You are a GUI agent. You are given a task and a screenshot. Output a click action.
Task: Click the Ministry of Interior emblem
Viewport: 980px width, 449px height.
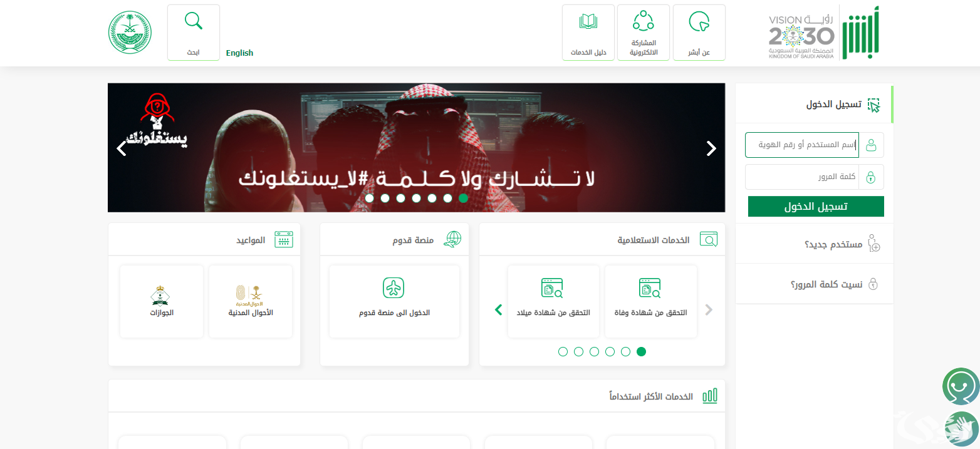(x=130, y=33)
